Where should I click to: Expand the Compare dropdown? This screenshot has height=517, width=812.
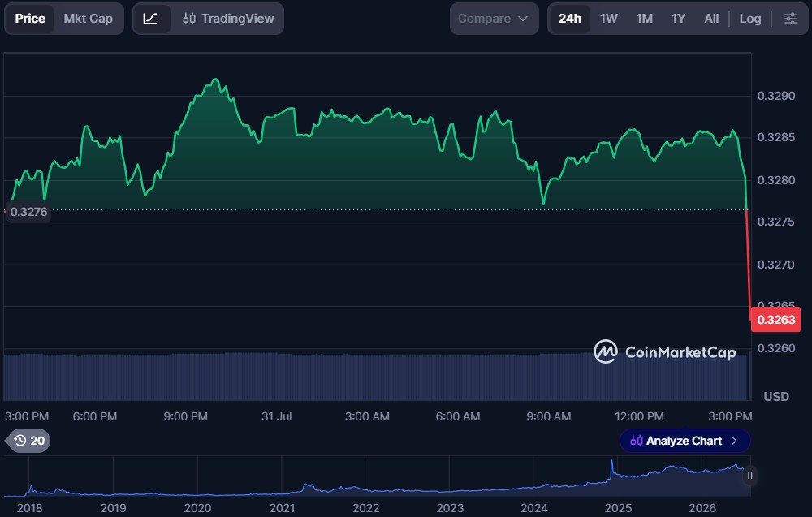(494, 19)
